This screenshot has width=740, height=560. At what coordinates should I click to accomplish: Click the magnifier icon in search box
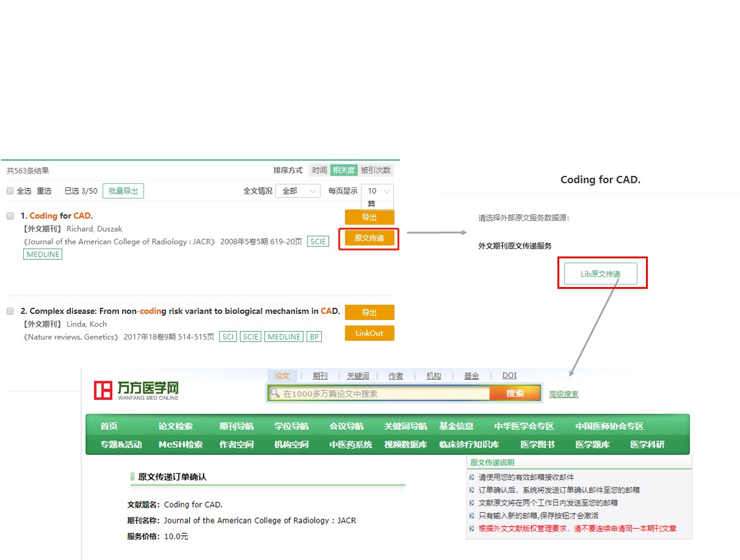275,394
